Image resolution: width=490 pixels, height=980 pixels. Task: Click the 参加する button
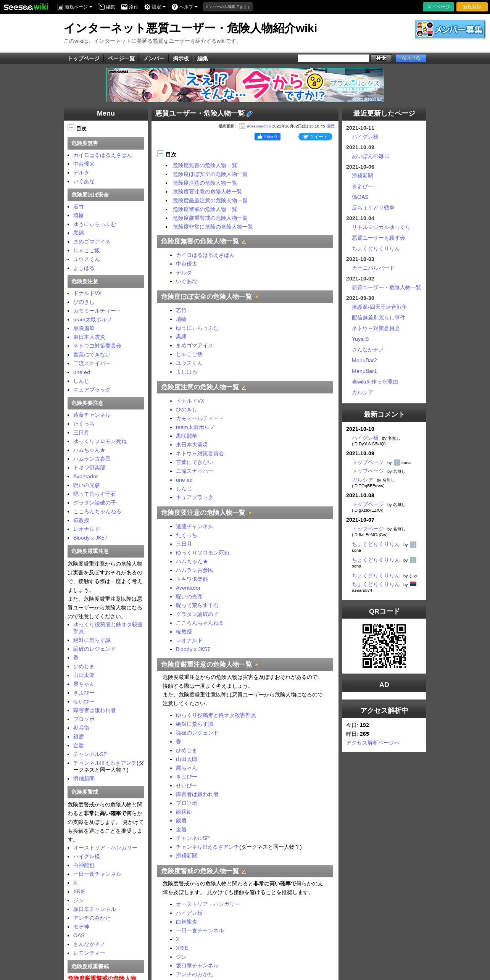click(411, 58)
